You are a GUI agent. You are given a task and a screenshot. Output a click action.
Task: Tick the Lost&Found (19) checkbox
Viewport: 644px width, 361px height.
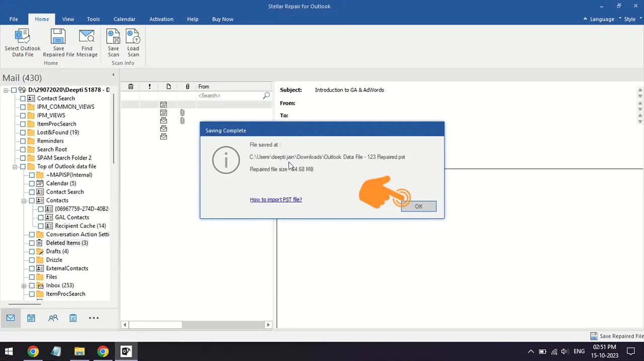tap(23, 133)
